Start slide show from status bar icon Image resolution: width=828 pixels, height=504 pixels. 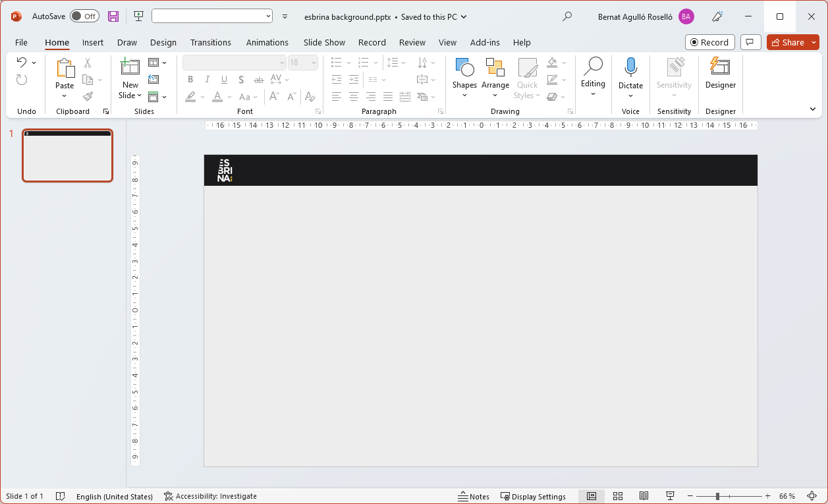[x=670, y=496]
